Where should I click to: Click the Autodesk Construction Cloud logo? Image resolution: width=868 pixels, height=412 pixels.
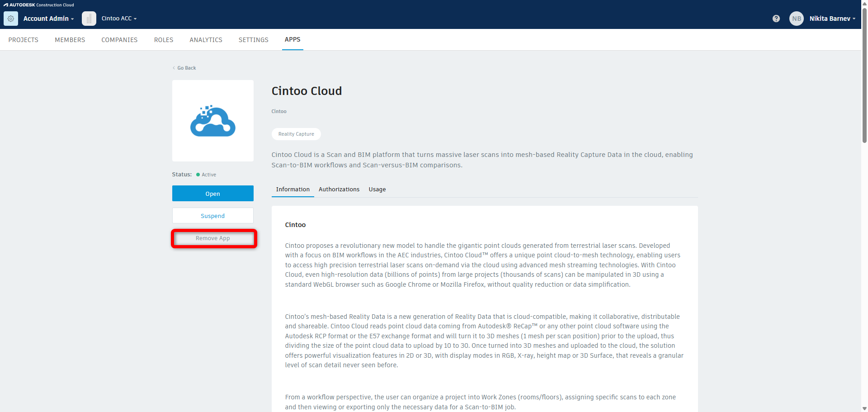(x=39, y=5)
